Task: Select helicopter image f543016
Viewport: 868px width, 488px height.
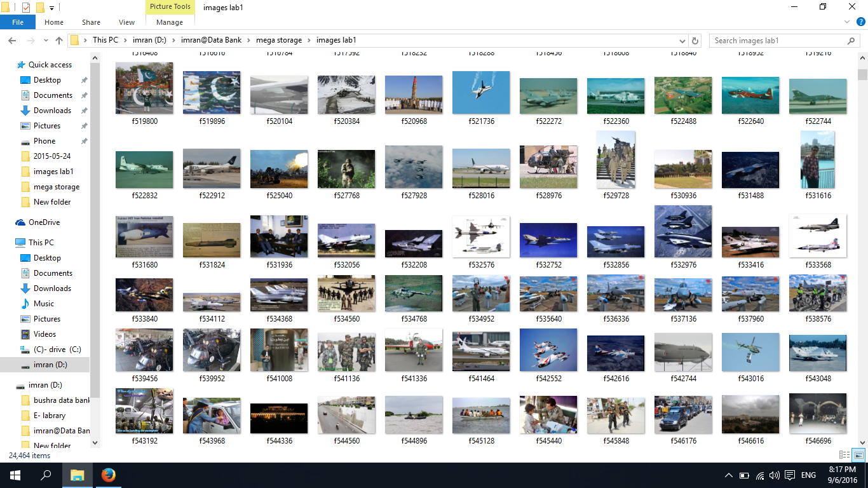Action: (750, 351)
